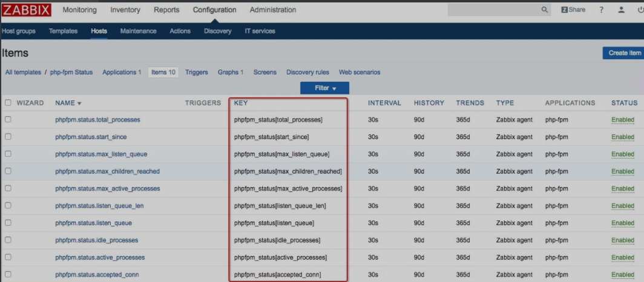Sort by the HISTORY column header
Image resolution: width=644 pixels, height=282 pixels.
(429, 103)
